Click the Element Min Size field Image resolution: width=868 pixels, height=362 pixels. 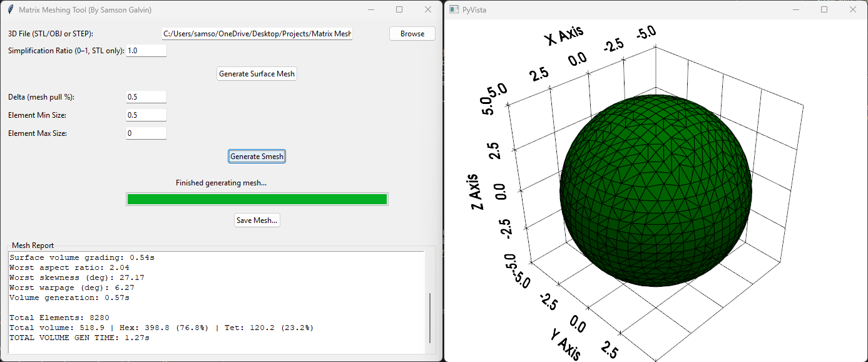click(146, 115)
